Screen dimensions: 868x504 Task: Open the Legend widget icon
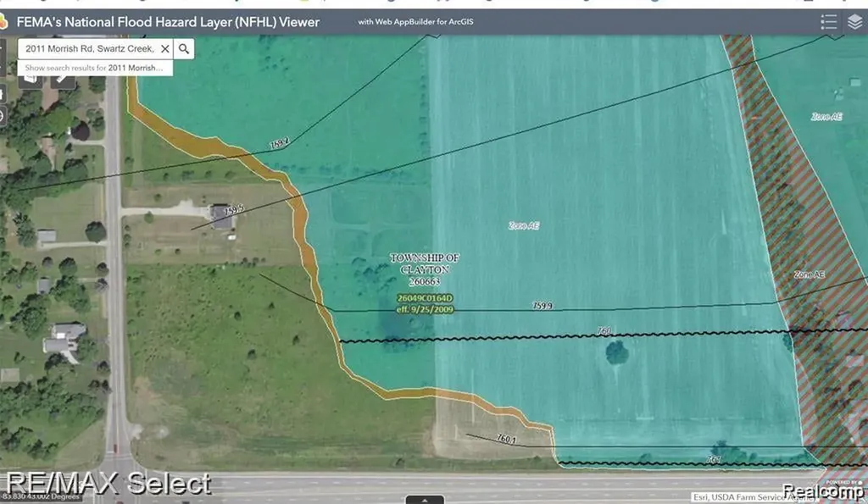click(828, 22)
